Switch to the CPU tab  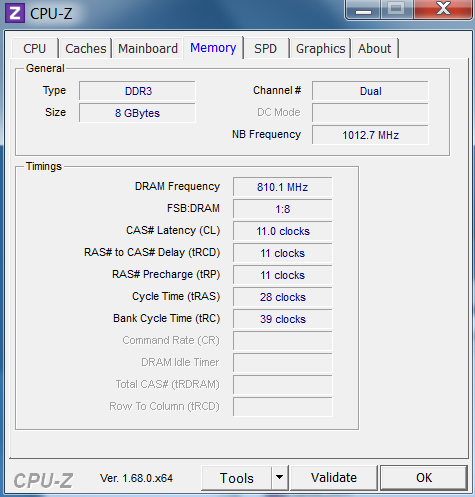(35, 49)
